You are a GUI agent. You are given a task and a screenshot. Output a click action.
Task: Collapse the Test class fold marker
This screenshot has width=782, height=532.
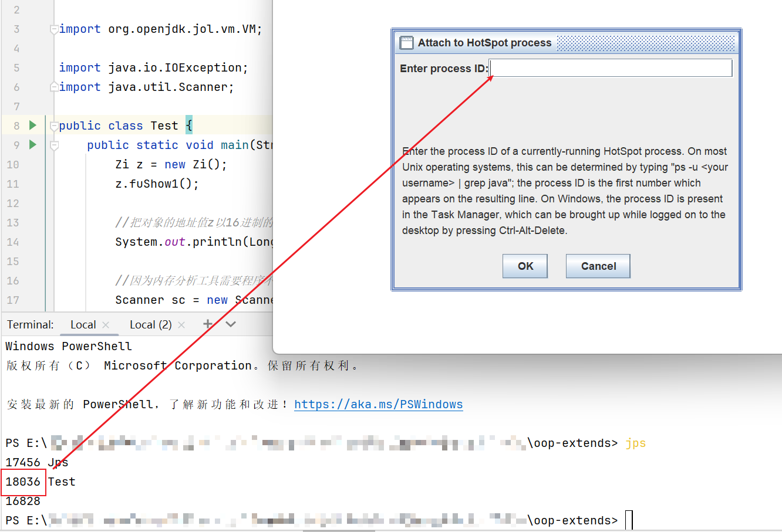tap(54, 126)
